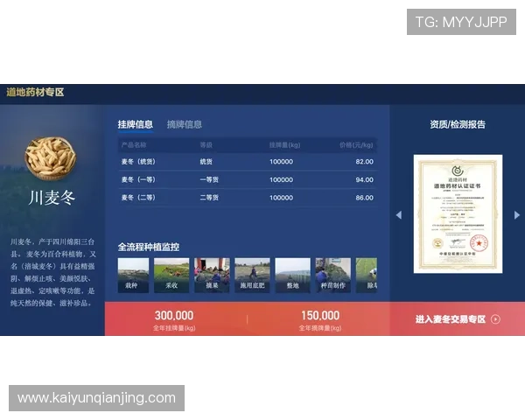
Task: Click the 等级 column header
Action: (x=206, y=145)
